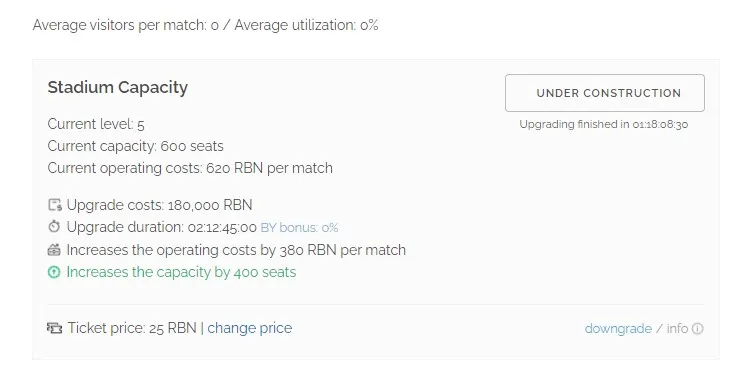Click the ticket icon beside Ticket price
This screenshot has width=753, height=374.
click(x=55, y=328)
